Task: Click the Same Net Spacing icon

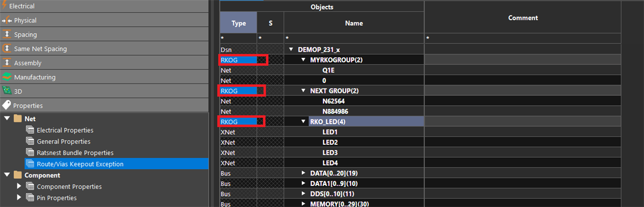Action: coord(7,49)
